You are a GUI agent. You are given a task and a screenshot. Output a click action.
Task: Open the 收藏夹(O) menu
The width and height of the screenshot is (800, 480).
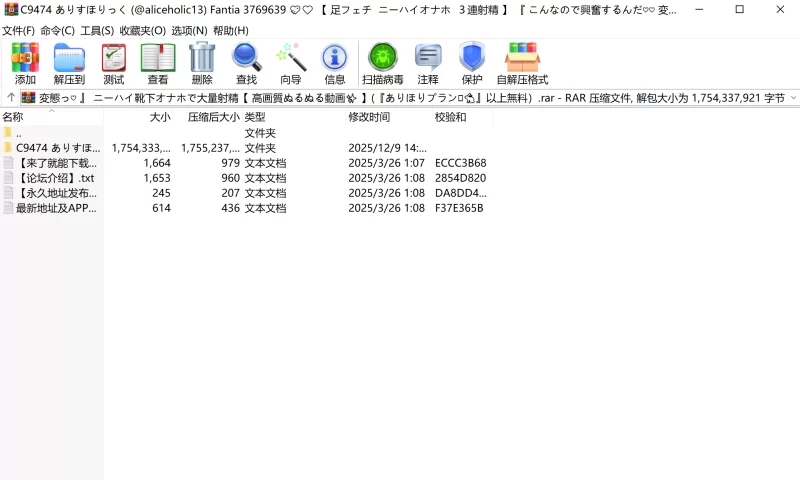click(142, 31)
